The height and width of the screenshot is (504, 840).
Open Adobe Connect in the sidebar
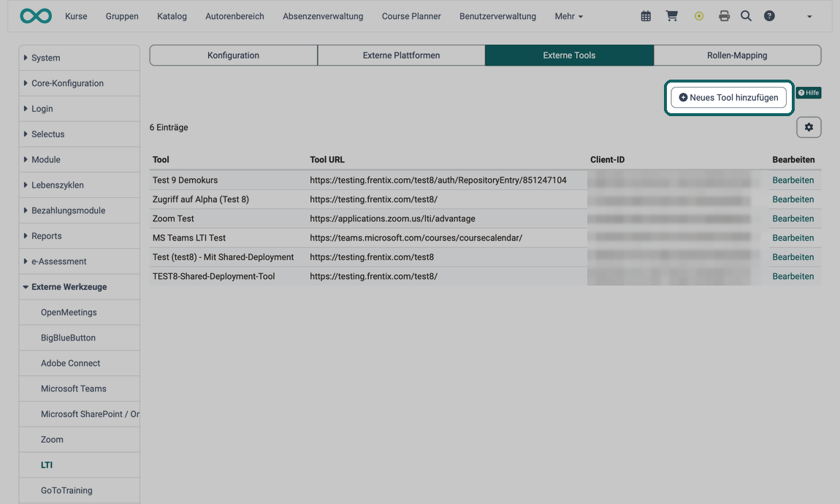click(80, 363)
